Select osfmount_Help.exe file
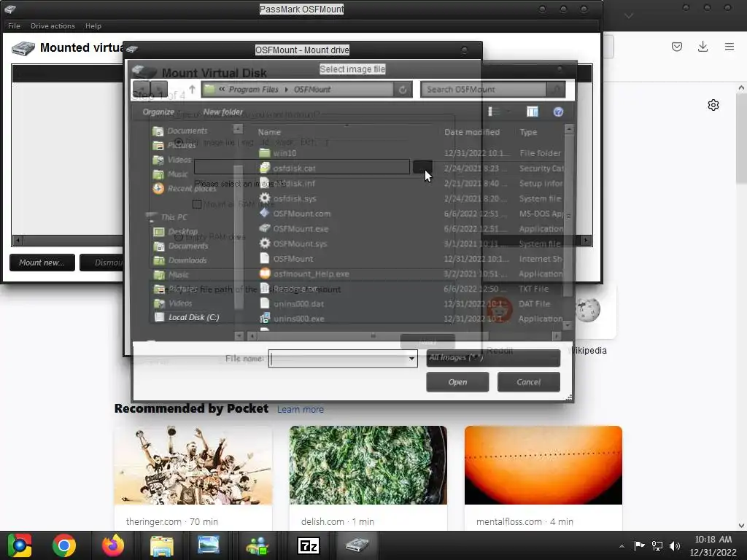Viewport: 747px width, 560px height. (311, 274)
